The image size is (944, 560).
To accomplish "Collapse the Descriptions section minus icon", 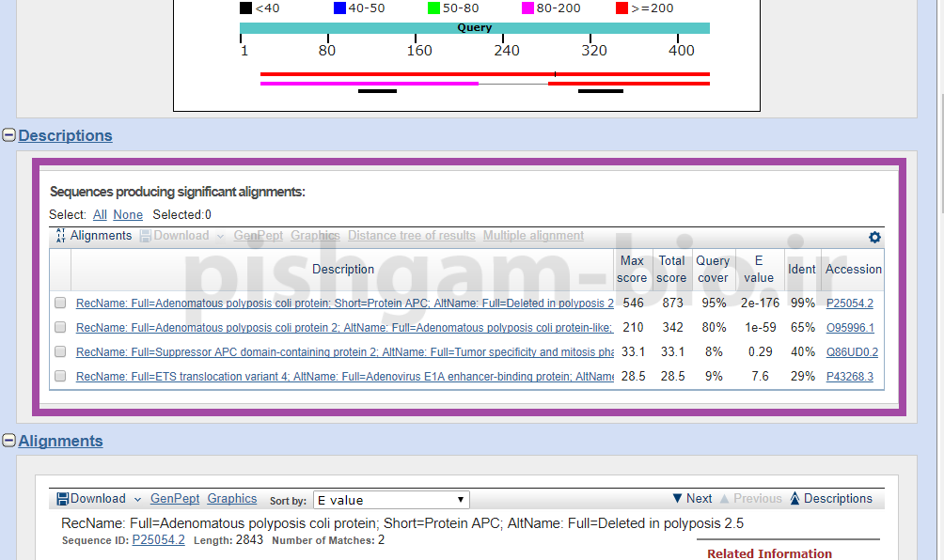I will (9, 135).
